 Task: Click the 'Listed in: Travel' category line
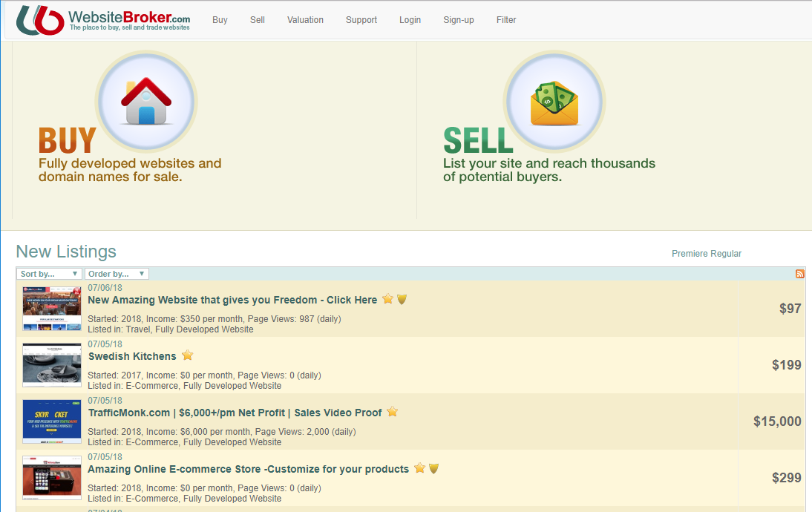(x=171, y=329)
